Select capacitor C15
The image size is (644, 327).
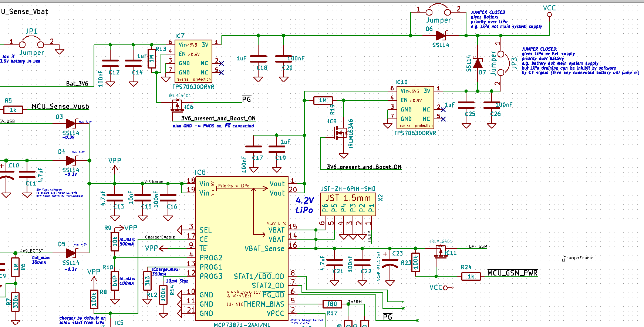[x=142, y=198]
